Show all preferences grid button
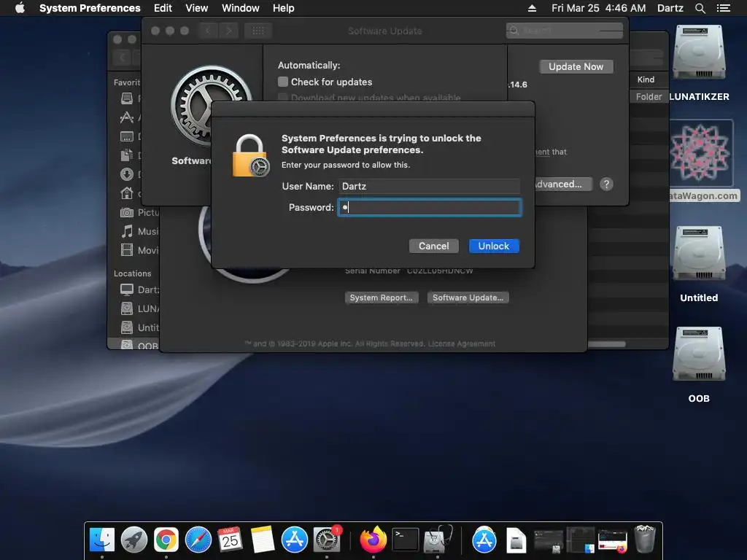This screenshot has width=747, height=560. 258,31
